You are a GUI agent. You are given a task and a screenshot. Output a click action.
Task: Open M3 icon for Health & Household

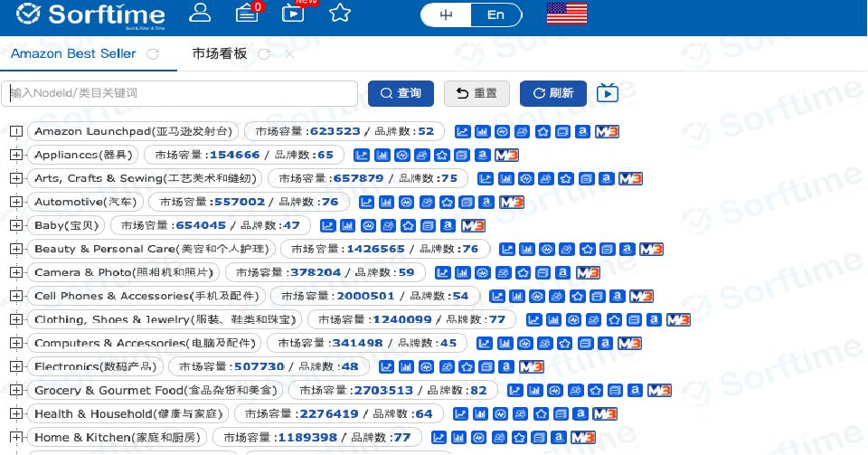click(605, 414)
